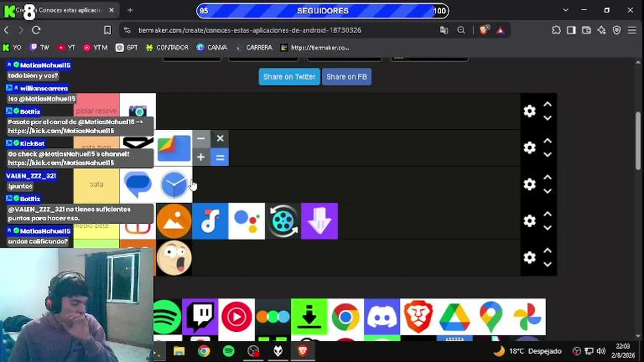
Task: Pick the blue Messages bubble icon
Action: 138,185
